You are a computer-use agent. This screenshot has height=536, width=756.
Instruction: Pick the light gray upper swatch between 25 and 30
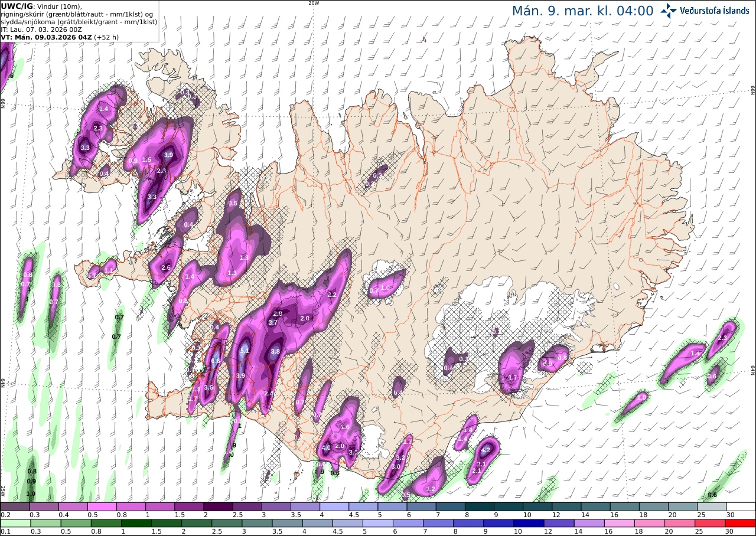pyautogui.click(x=712, y=506)
